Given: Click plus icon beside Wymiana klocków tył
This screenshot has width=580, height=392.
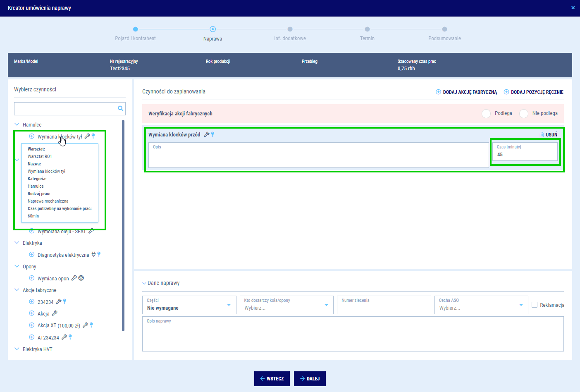Looking at the screenshot, I should 31,136.
